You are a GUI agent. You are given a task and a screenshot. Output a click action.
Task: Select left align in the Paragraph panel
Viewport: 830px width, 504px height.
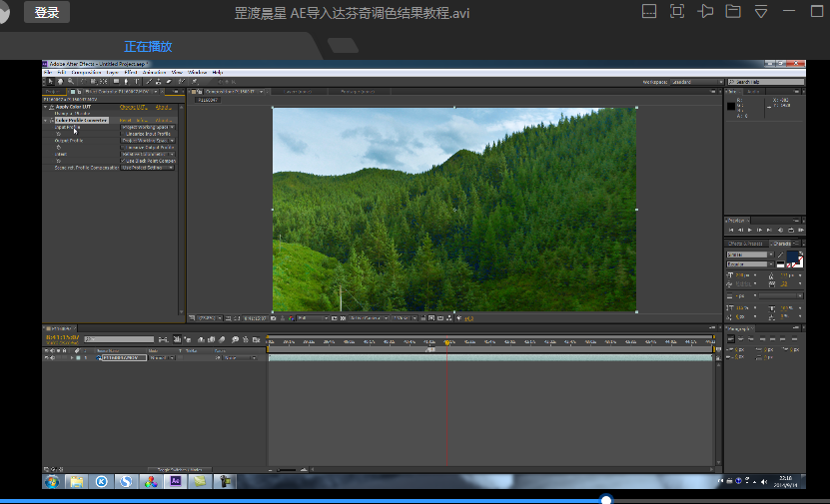point(730,339)
